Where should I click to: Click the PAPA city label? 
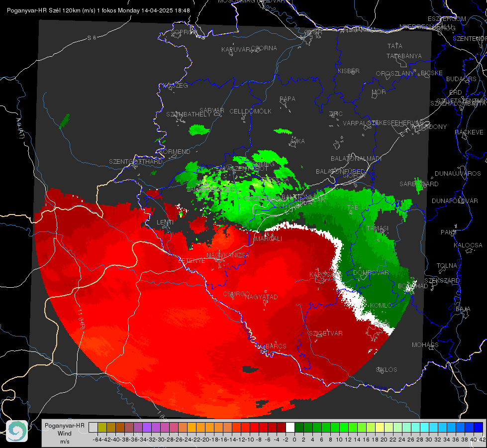[x=288, y=99]
